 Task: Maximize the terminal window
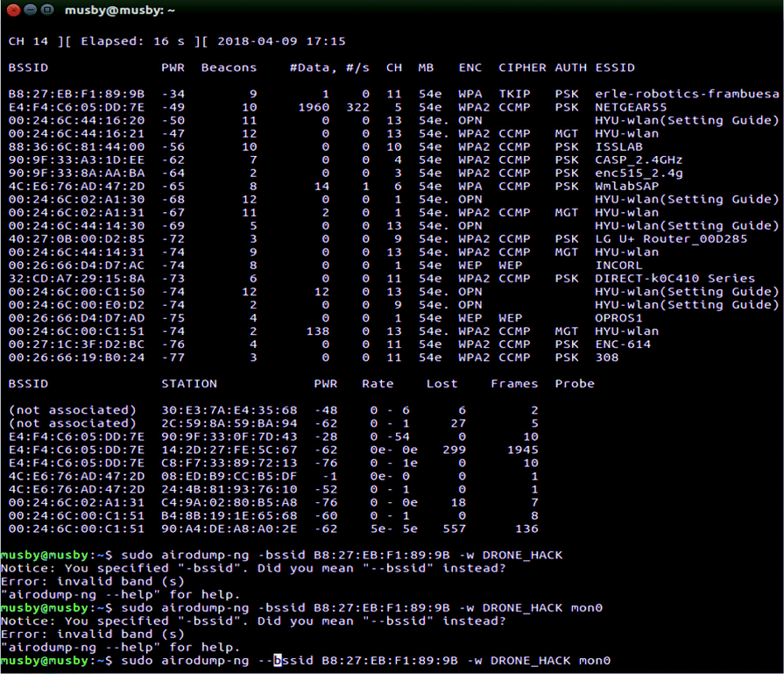click(47, 10)
